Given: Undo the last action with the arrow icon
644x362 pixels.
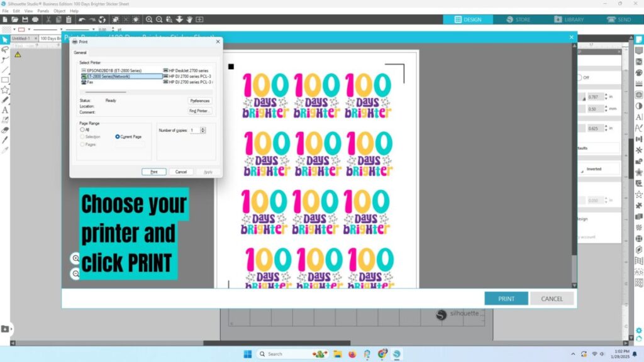Looking at the screenshot, I should coord(82,19).
